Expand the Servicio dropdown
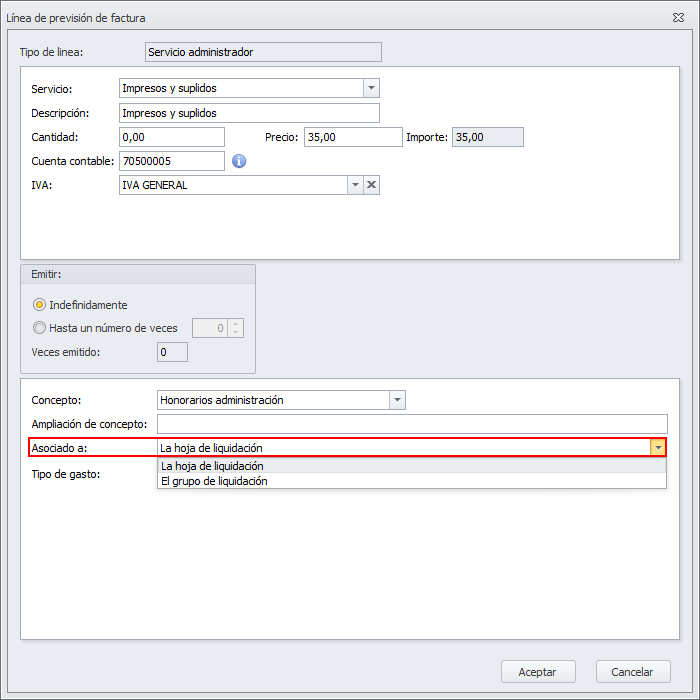The height and width of the screenshot is (700, 700). click(x=371, y=88)
